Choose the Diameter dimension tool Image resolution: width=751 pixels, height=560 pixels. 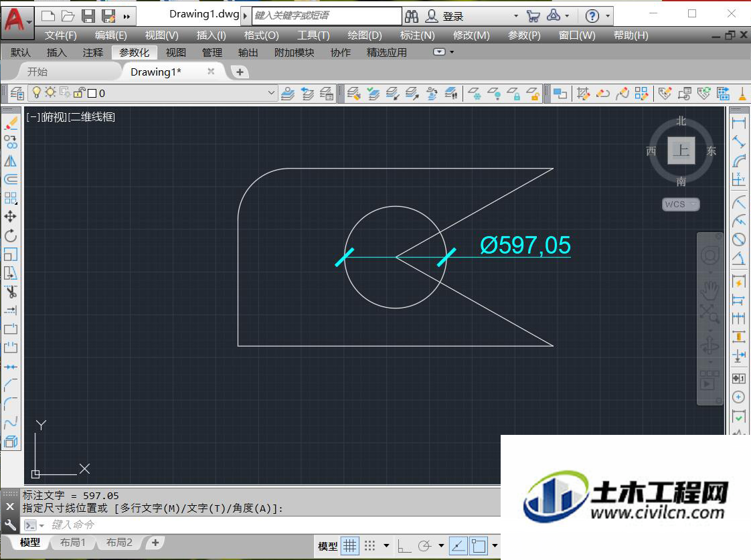tap(738, 240)
